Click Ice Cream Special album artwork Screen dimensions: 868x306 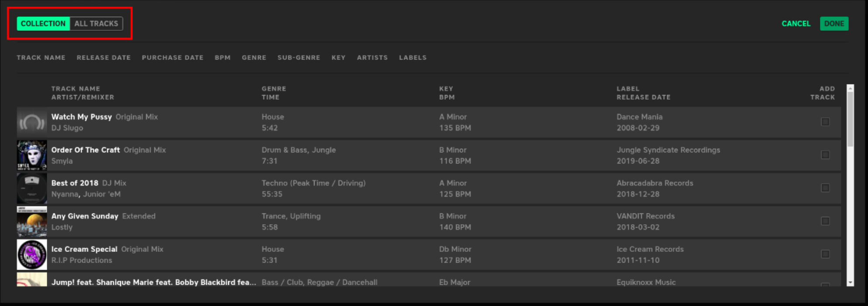31,254
